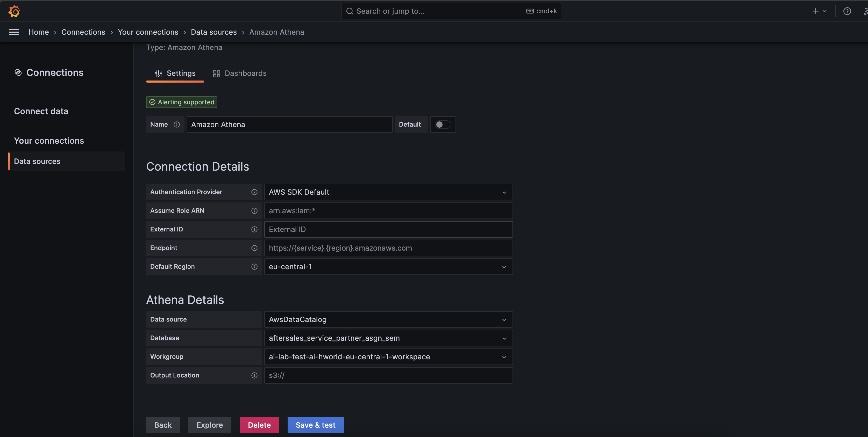Click the keyboard shortcut icon in search
The image size is (868, 437).
(x=530, y=11)
